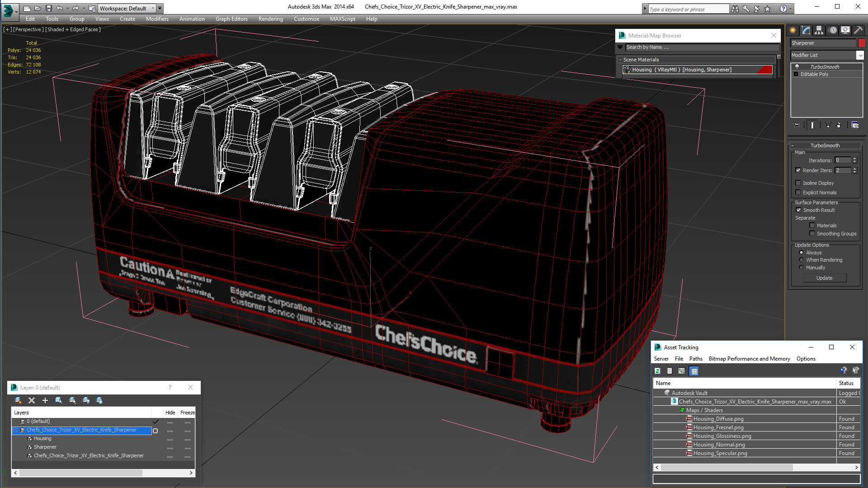Click Create New Layer icon

[18, 400]
